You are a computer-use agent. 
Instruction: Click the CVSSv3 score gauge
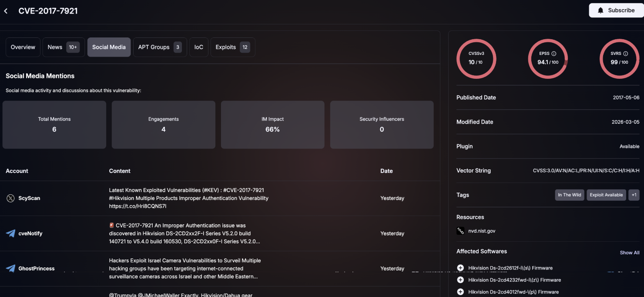click(476, 59)
